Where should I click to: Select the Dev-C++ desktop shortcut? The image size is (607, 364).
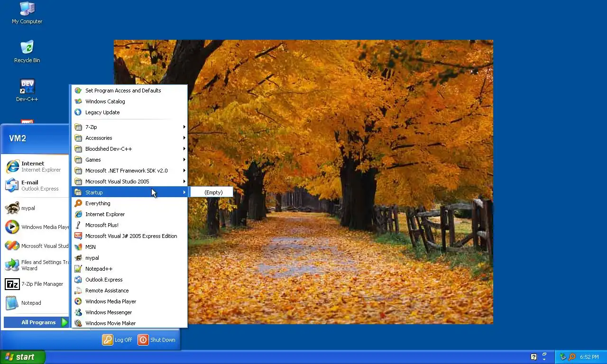[x=27, y=91]
